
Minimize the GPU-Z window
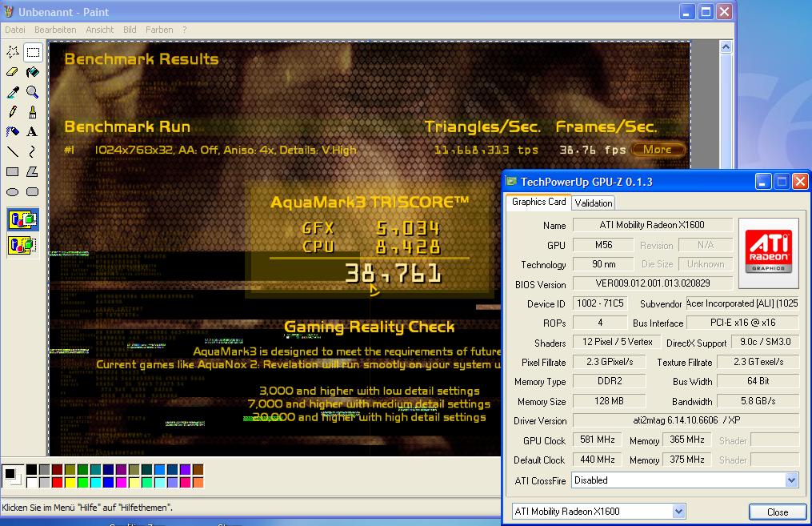click(762, 182)
